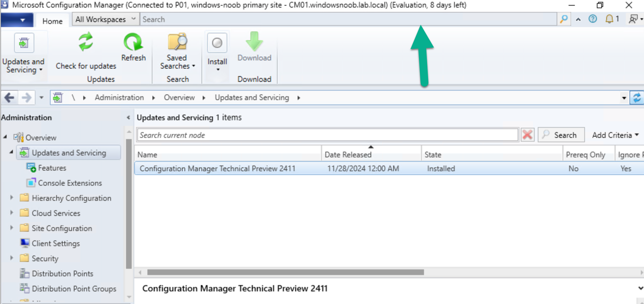
Task: Expand the Security folder node
Action: pyautogui.click(x=12, y=258)
